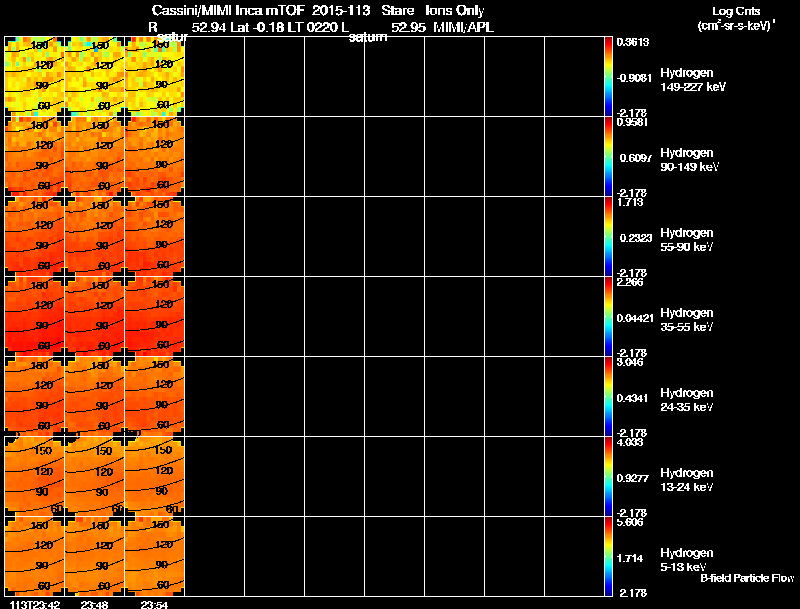The width and height of the screenshot is (800, 609).
Task: Open the Hydrogen 90-149 keV image at 23:48
Action: (x=94, y=157)
